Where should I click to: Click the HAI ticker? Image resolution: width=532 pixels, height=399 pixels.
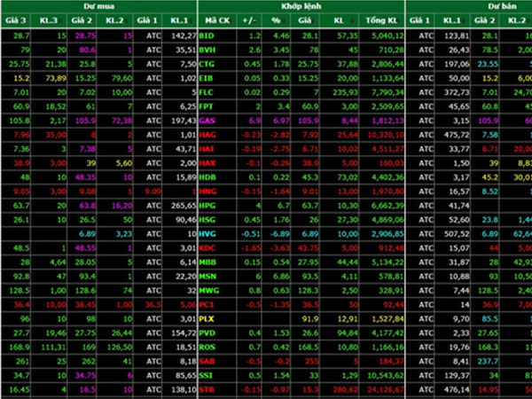pos(207,149)
